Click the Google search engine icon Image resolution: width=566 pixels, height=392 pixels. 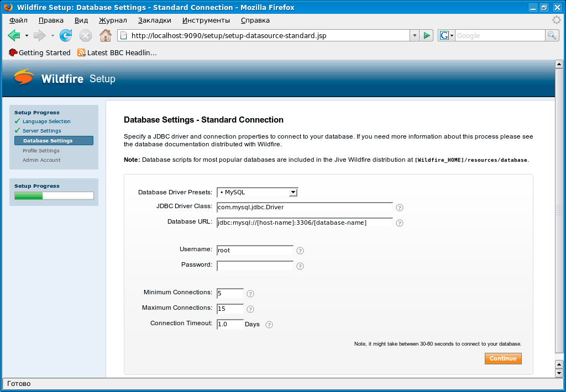[444, 35]
